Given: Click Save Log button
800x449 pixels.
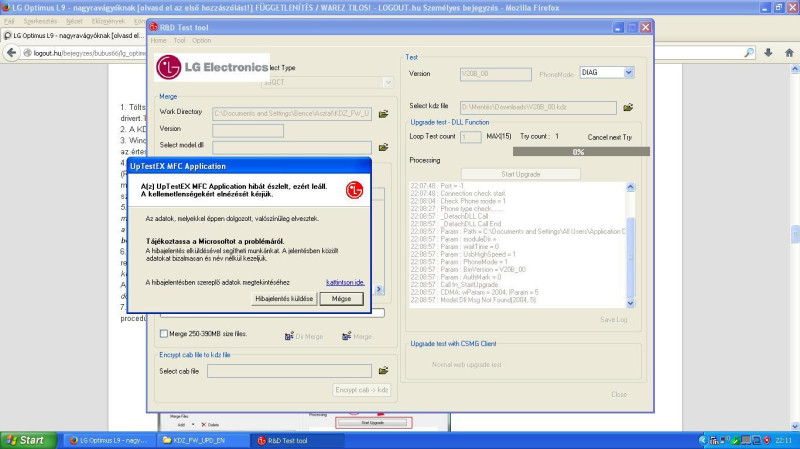Looking at the screenshot, I should point(613,319).
